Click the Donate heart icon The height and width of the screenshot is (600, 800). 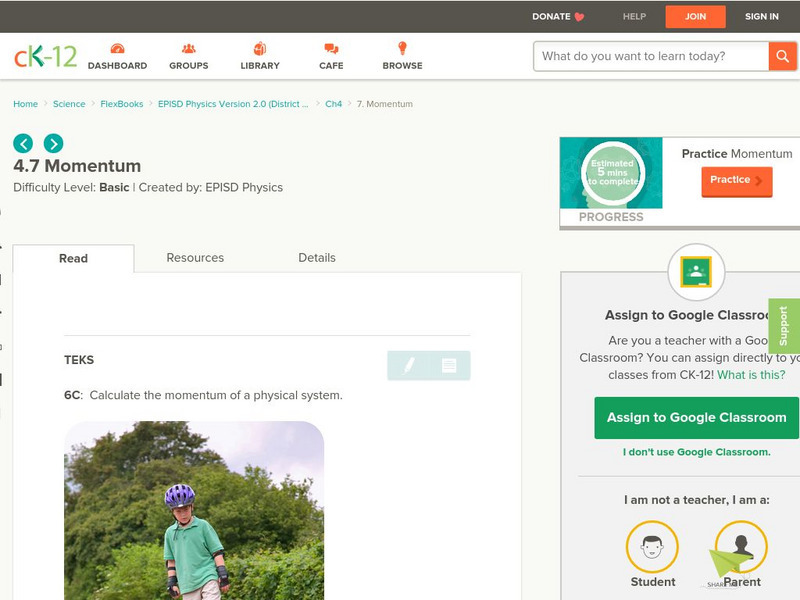click(579, 17)
